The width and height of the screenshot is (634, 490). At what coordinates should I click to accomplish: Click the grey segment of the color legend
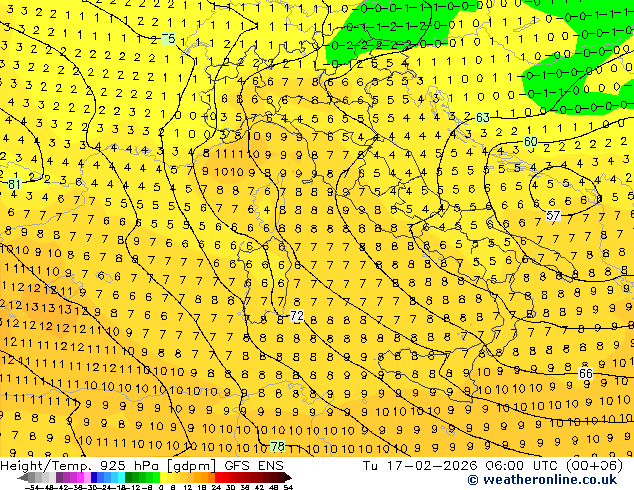(42, 477)
